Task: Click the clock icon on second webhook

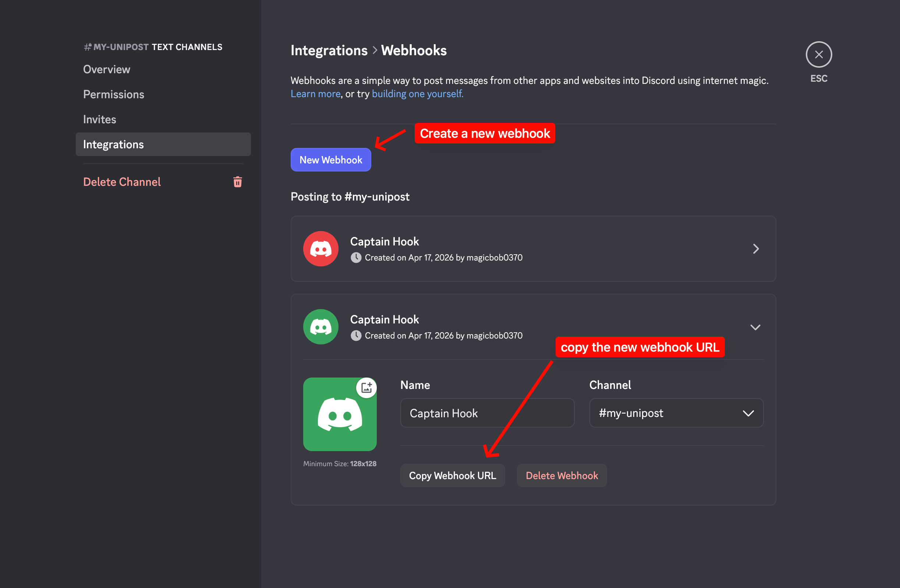Action: pyautogui.click(x=355, y=336)
